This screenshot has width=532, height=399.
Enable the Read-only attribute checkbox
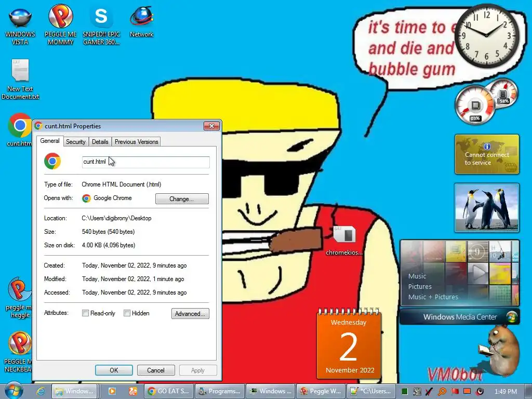pos(86,313)
